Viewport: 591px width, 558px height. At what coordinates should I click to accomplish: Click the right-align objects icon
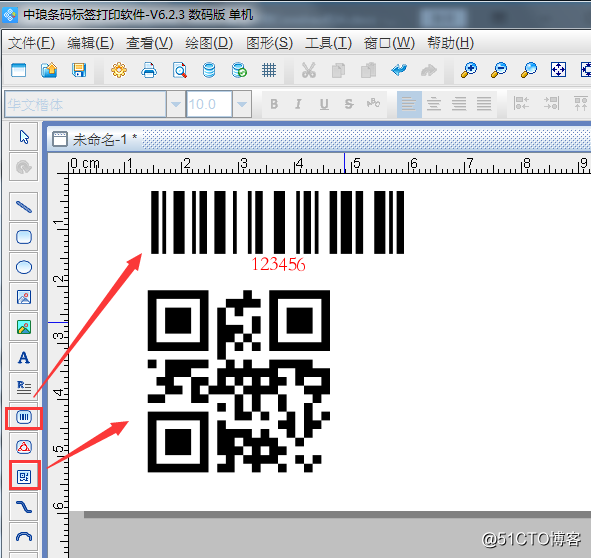pyautogui.click(x=551, y=103)
